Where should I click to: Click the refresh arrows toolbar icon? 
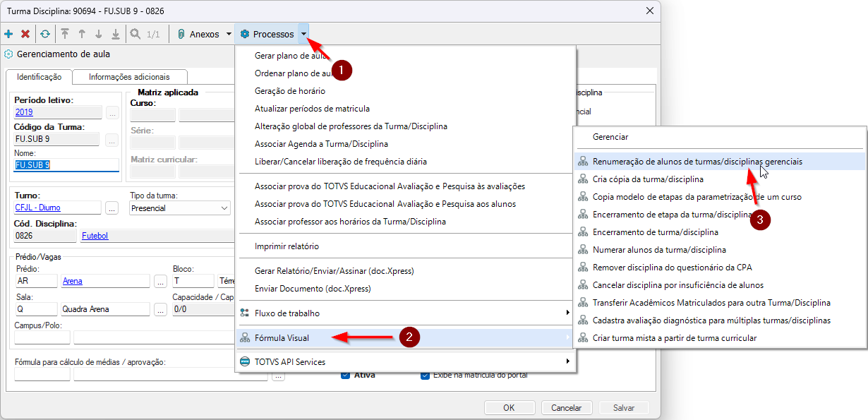click(x=45, y=34)
